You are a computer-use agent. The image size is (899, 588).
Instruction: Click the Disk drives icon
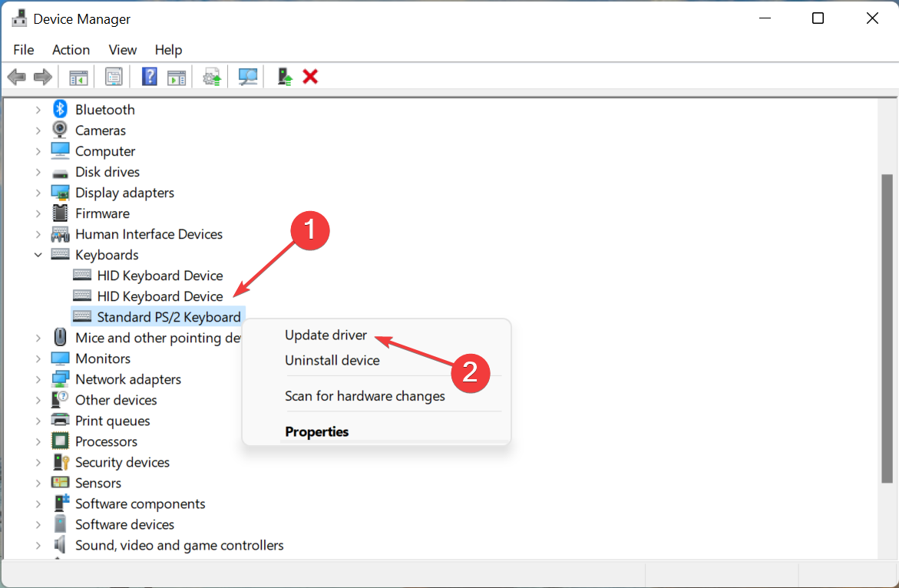coord(60,173)
